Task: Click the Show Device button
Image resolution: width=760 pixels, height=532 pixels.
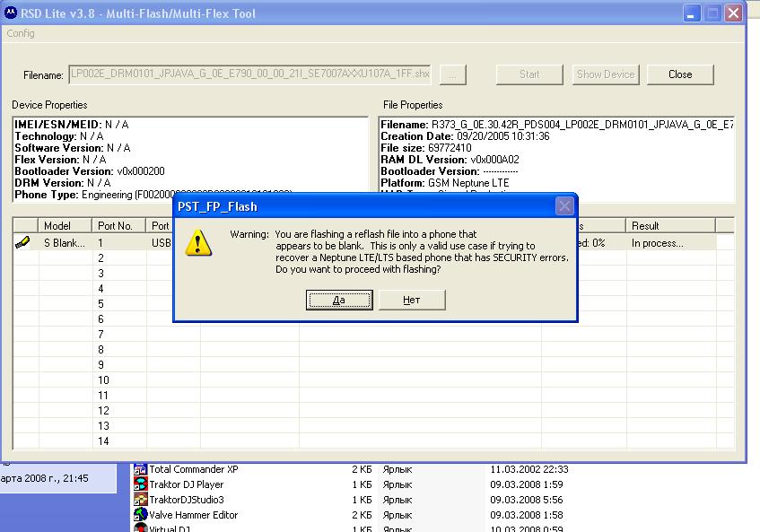Action: pos(606,74)
